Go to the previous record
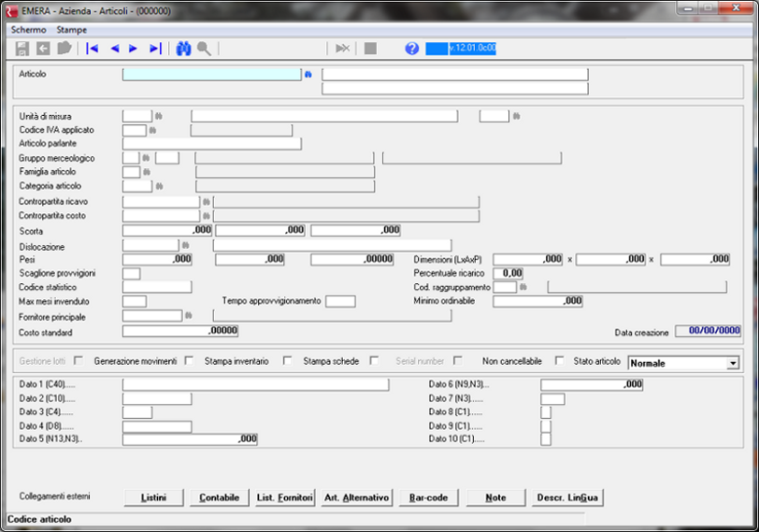 click(x=115, y=49)
